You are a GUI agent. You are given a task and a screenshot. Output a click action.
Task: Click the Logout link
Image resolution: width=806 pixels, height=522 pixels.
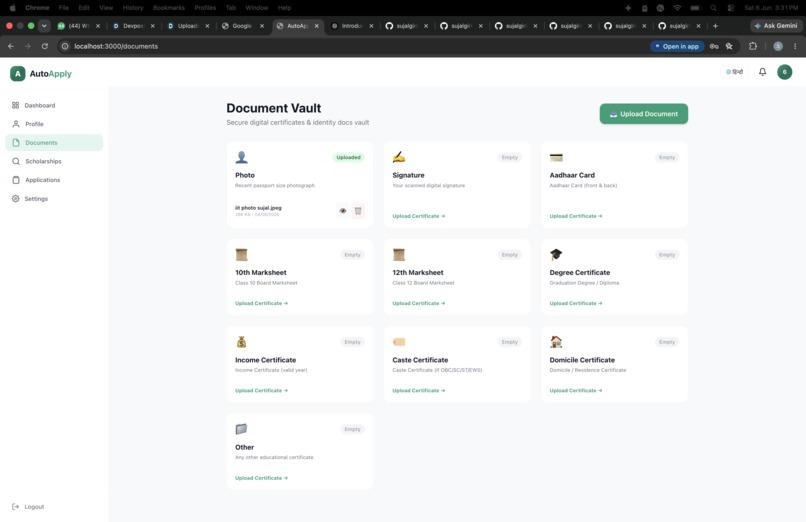tap(28, 507)
